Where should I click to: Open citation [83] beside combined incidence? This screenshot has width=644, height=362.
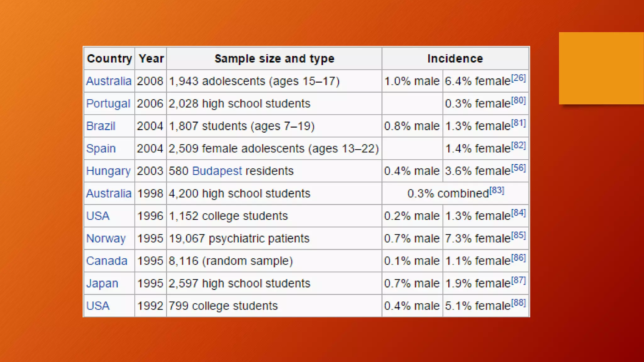click(497, 190)
